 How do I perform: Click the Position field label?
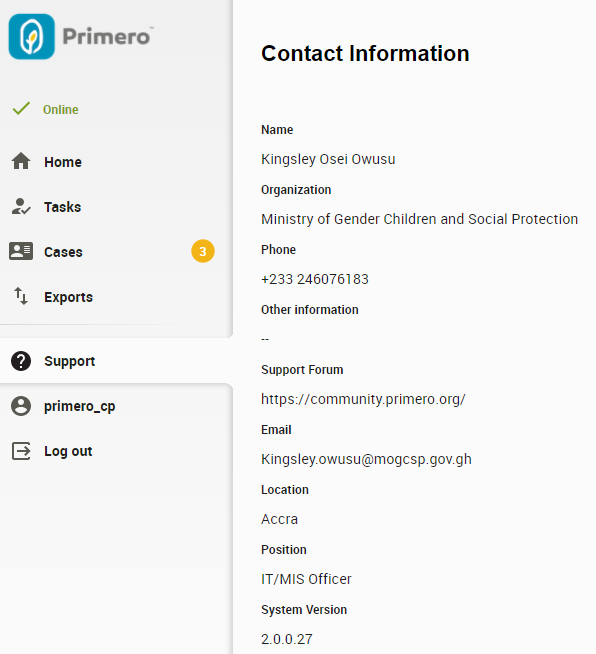point(284,550)
